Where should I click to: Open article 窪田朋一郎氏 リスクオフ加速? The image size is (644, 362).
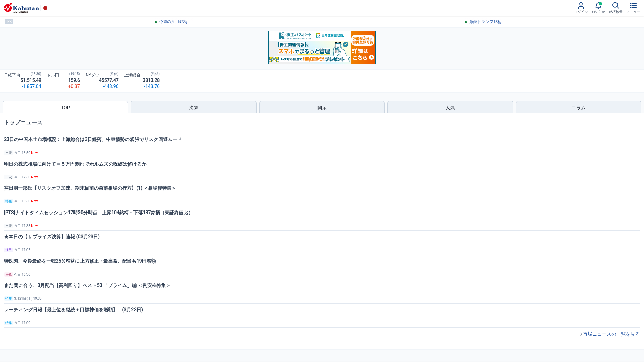(90, 188)
